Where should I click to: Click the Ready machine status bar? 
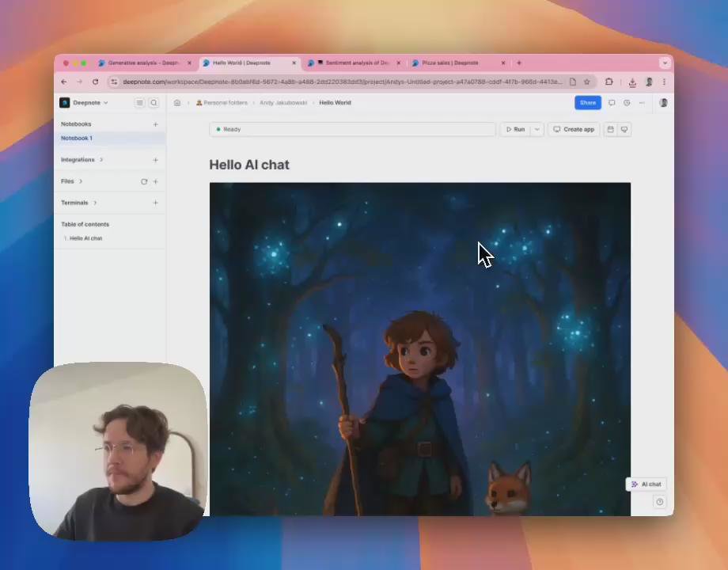[352, 129]
